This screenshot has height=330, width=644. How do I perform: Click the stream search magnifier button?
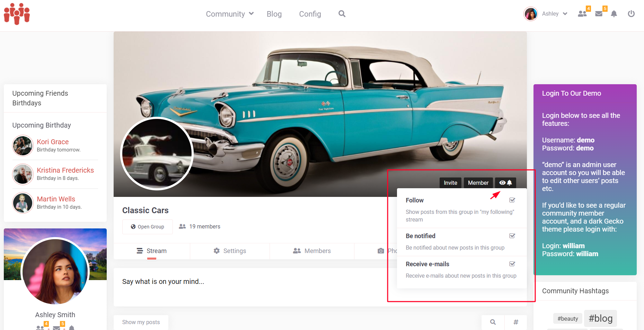click(x=493, y=322)
